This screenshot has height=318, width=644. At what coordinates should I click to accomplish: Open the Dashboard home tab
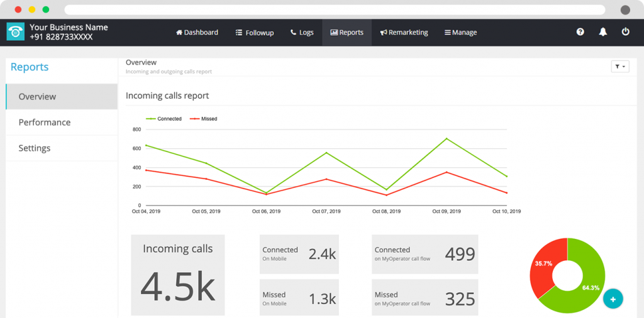197,33
